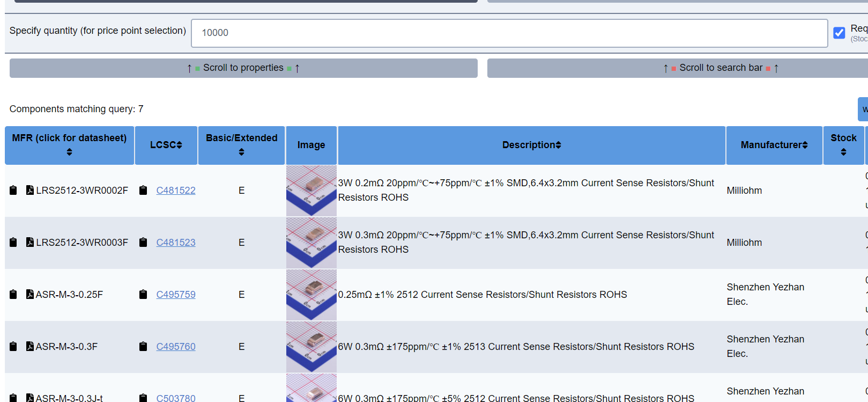Image resolution: width=868 pixels, height=402 pixels.
Task: Open LCSC link C495760
Action: (x=176, y=347)
